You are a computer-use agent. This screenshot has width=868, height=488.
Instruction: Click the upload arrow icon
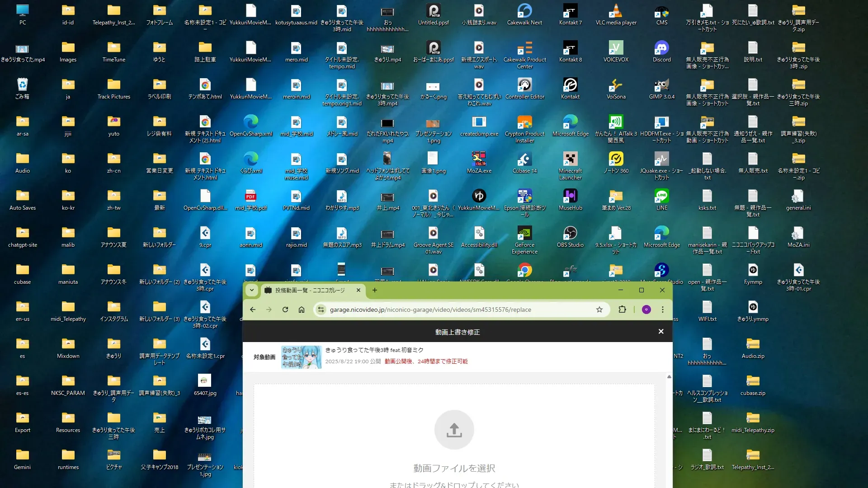(454, 430)
